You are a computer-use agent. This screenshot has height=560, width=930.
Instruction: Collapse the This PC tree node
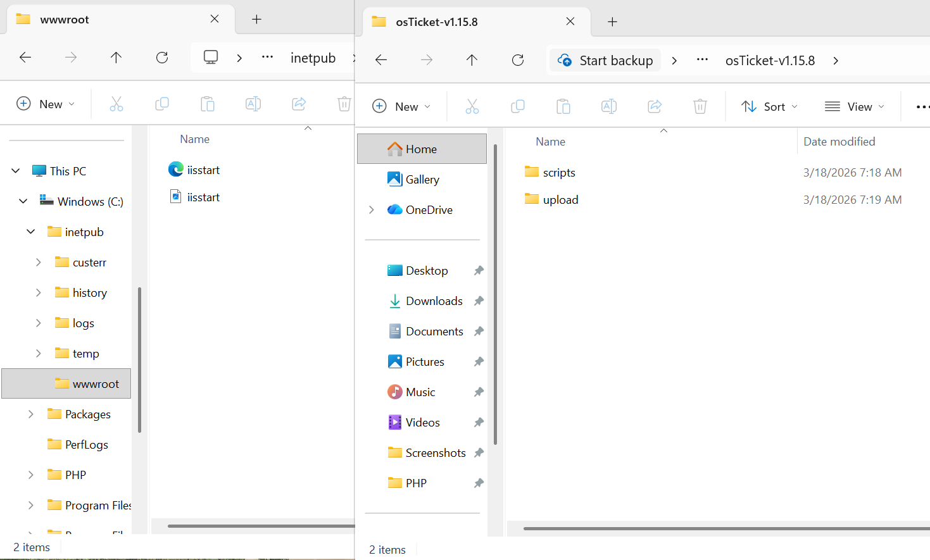[x=16, y=171]
